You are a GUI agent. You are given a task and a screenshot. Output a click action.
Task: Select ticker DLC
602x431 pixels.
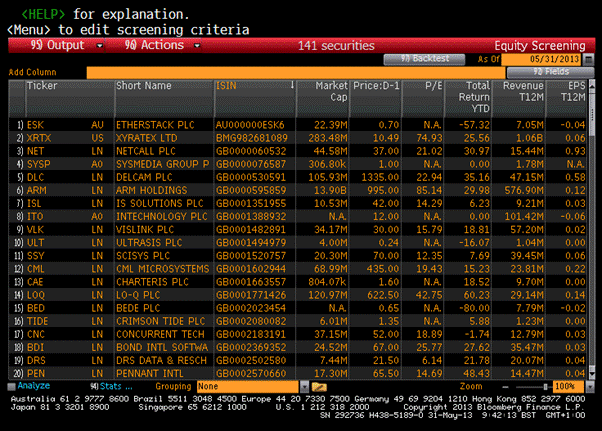35,177
